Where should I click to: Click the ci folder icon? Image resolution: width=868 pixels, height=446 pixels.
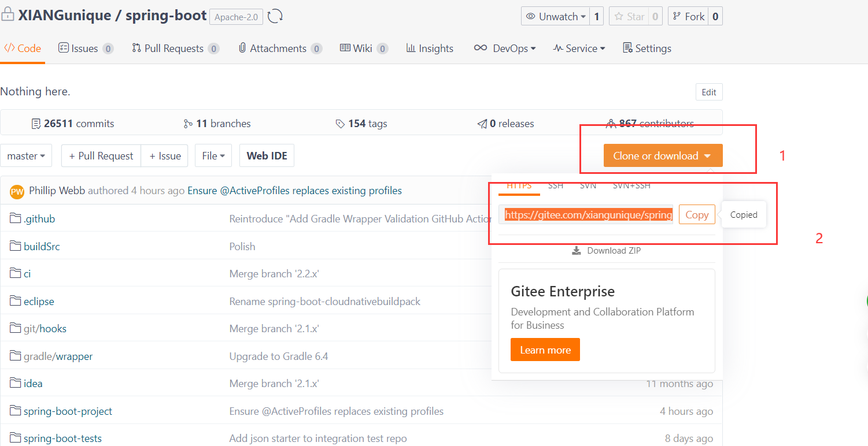click(x=16, y=273)
